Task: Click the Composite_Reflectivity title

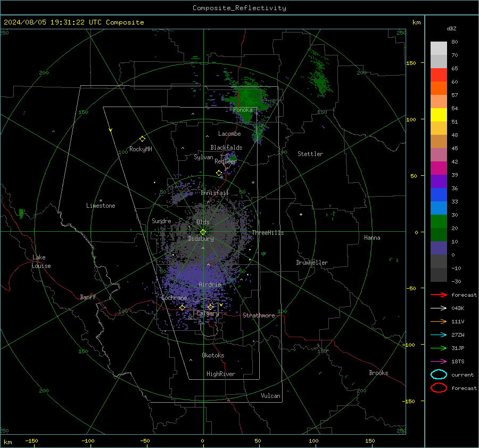Action: [x=239, y=8]
